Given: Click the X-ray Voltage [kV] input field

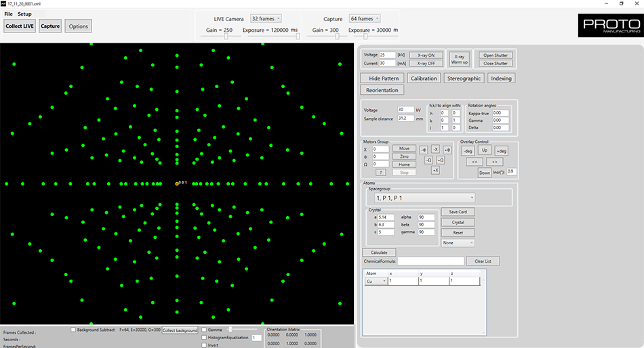Looking at the screenshot, I should [x=387, y=55].
